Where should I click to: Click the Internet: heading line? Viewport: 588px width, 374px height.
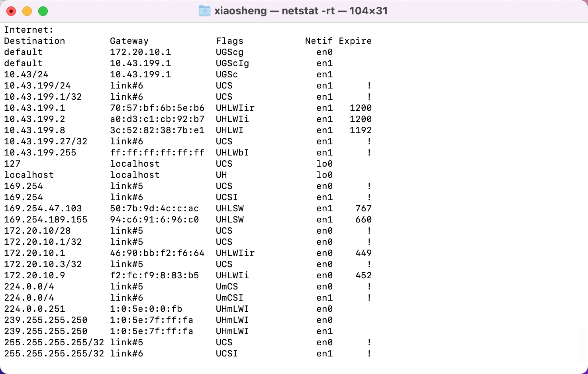click(x=29, y=30)
